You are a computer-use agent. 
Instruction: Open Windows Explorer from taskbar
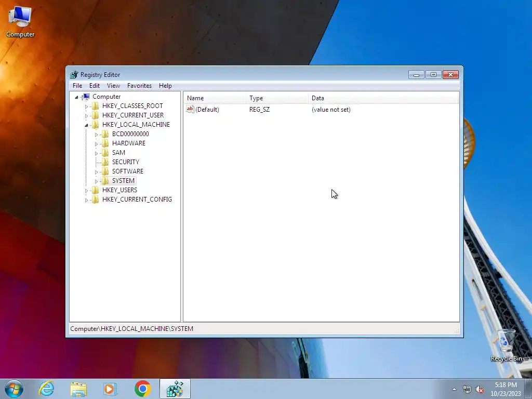pos(78,389)
